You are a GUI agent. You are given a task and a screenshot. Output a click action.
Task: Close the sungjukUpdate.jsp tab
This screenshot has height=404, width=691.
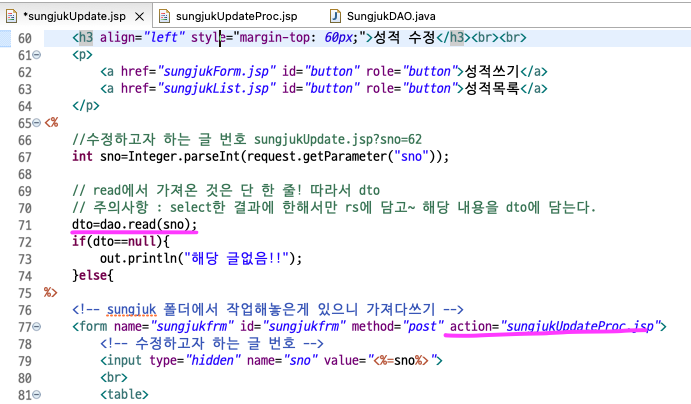[139, 17]
